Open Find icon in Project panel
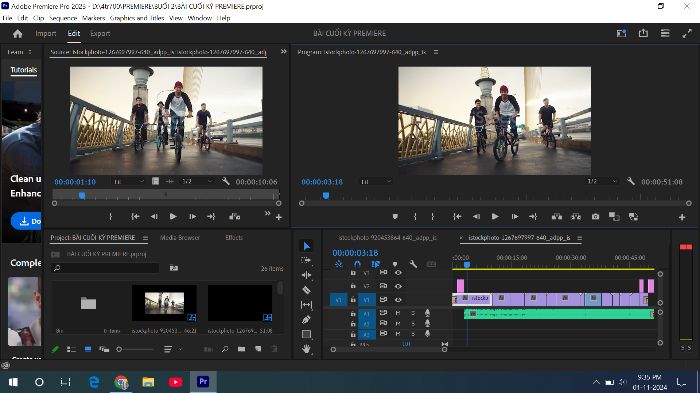Image resolution: width=700 pixels, height=393 pixels. pos(225,349)
